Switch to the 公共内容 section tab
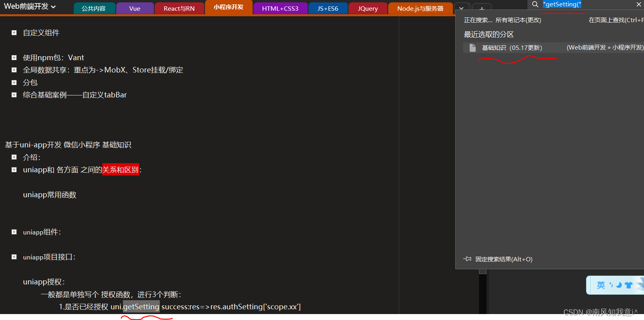Viewport: 644px width, 320px height. click(94, 9)
